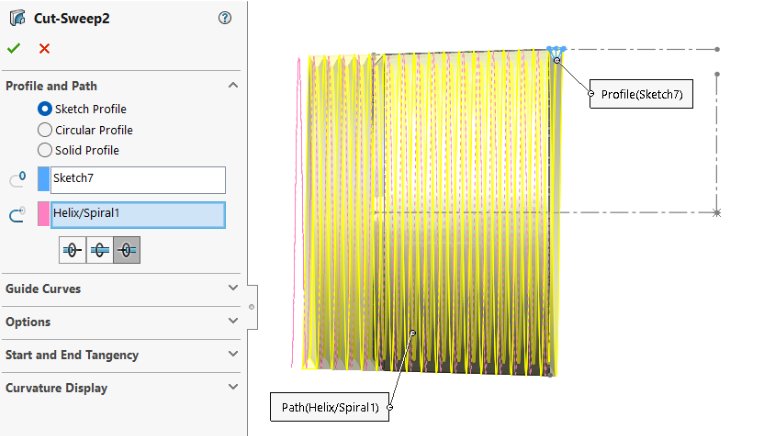Image resolution: width=775 pixels, height=436 pixels.
Task: Click the Helix/Spiral1 path selection box
Action: point(137,214)
